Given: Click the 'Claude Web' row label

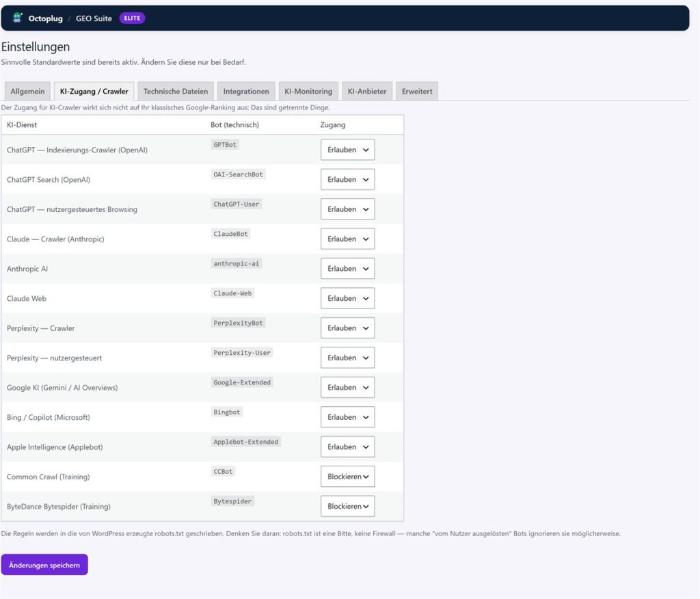Looking at the screenshot, I should tap(27, 298).
